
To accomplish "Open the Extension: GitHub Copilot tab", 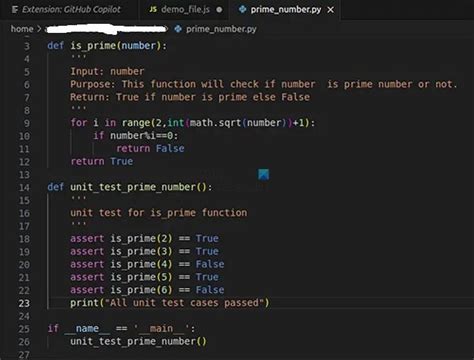I will [x=66, y=10].
